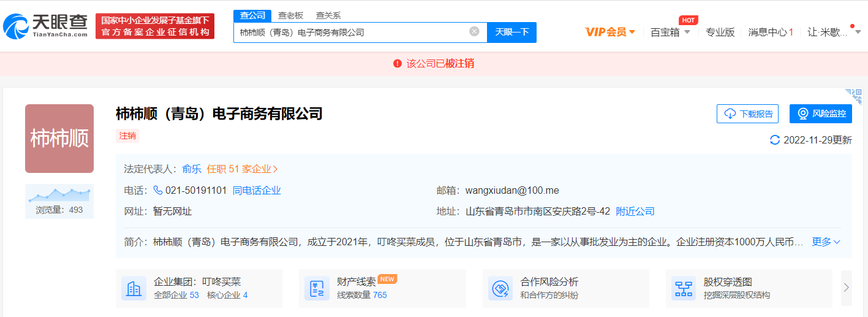Click the 浏览量 trend chart thumbnail
The height and width of the screenshot is (317, 868).
[x=59, y=195]
